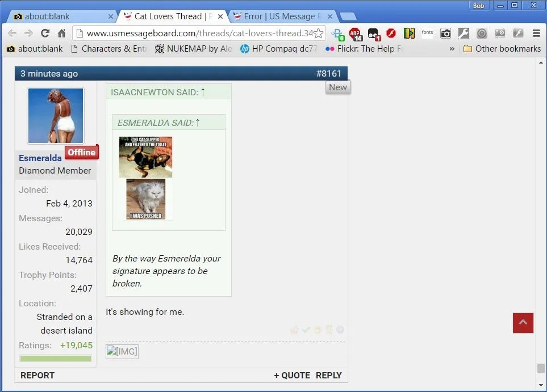Open the Chrome hamburger menu
This screenshot has width=547, height=392.
pyautogui.click(x=536, y=33)
